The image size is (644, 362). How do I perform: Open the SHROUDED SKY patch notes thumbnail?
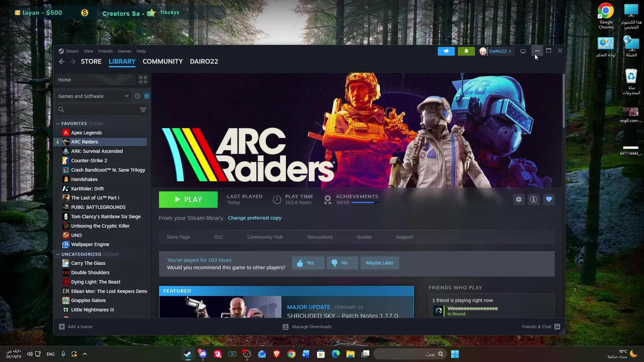(x=220, y=307)
